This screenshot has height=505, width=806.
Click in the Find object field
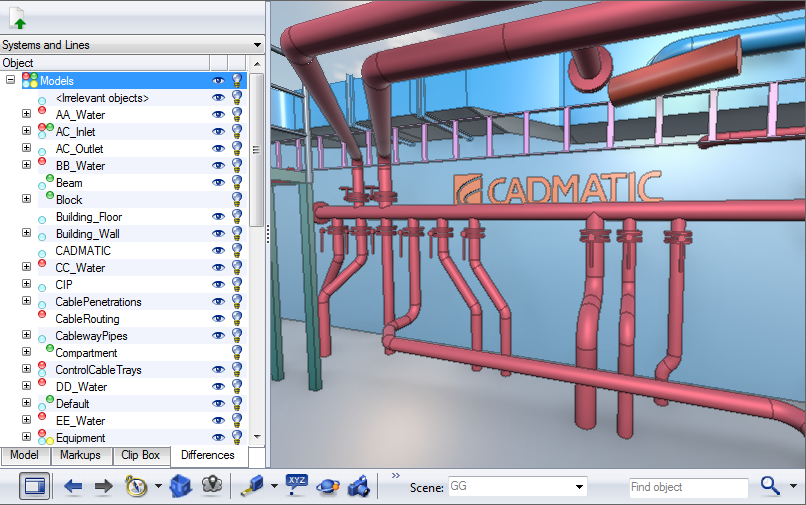pos(688,486)
